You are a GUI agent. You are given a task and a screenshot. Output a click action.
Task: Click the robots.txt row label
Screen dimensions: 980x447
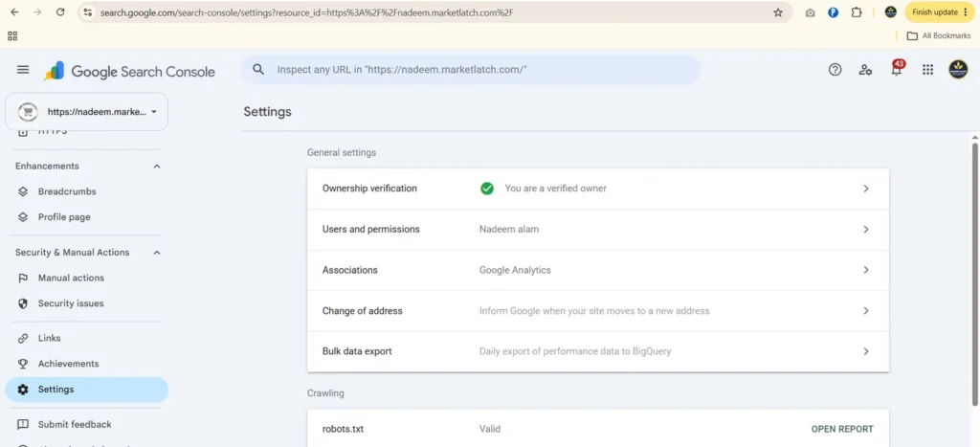(343, 429)
